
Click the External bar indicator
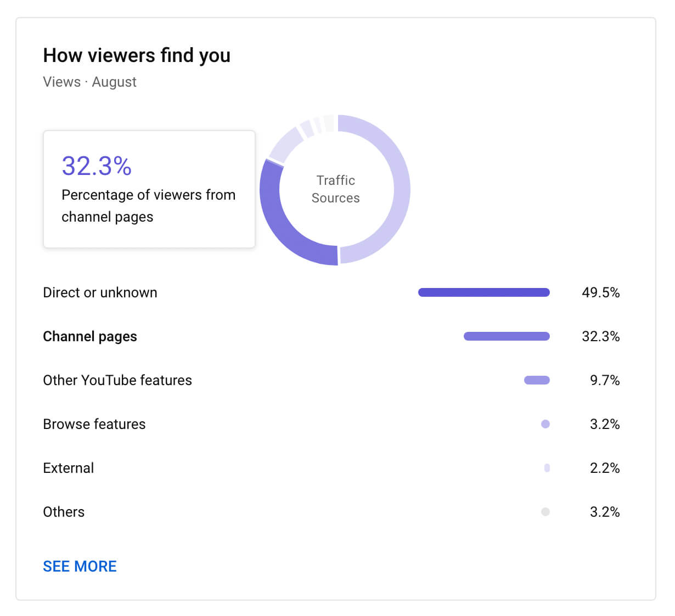(x=547, y=468)
